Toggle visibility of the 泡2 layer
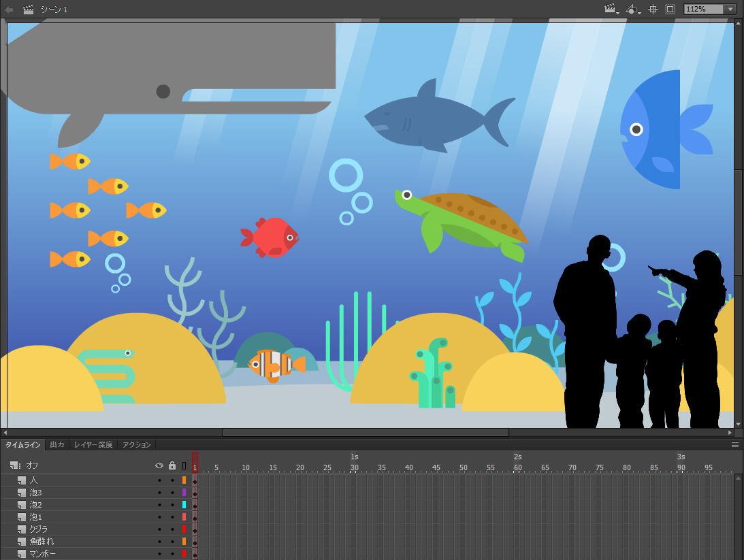744x560 pixels. click(x=159, y=505)
